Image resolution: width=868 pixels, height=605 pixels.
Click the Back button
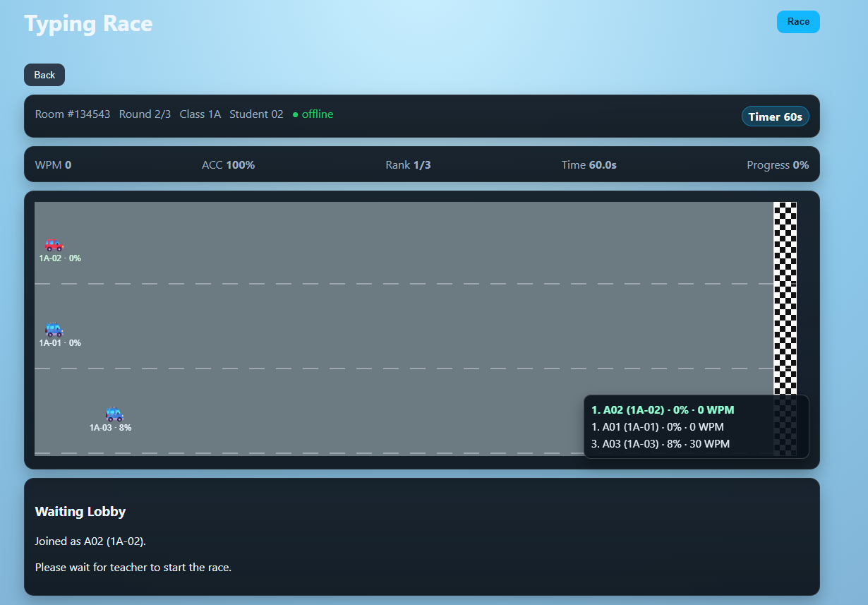click(44, 75)
